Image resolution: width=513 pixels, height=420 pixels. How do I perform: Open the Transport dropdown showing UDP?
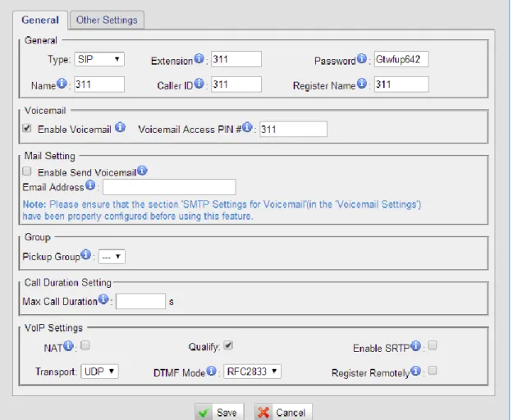(x=99, y=372)
